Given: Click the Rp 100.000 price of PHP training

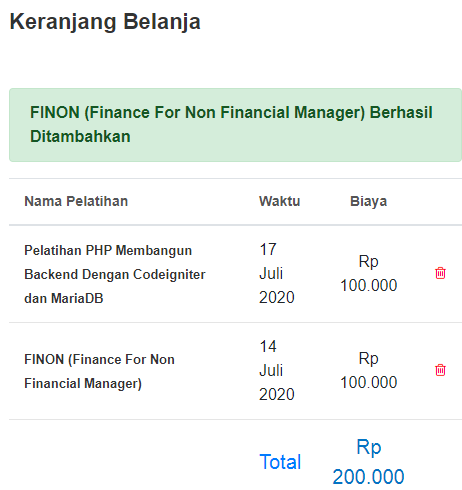Looking at the screenshot, I should pos(368,273).
